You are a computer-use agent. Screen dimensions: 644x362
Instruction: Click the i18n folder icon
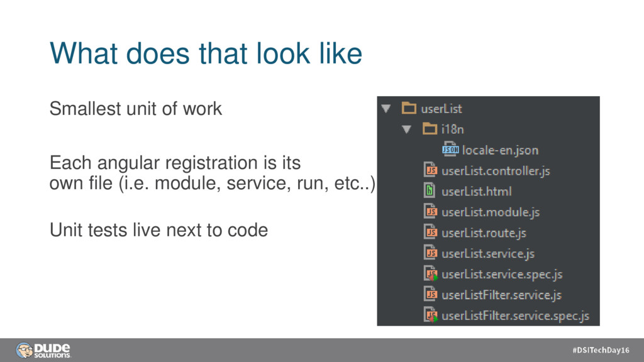(x=430, y=129)
